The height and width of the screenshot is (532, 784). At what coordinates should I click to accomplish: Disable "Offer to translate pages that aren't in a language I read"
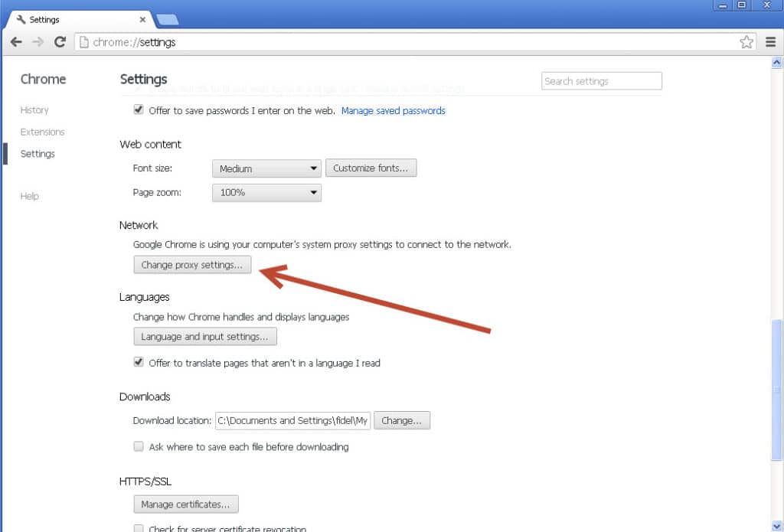(139, 363)
